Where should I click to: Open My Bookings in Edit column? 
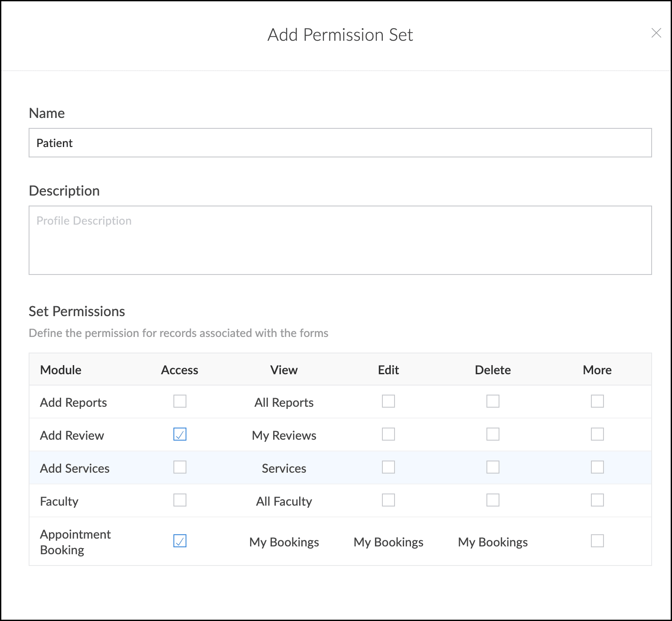pos(388,542)
